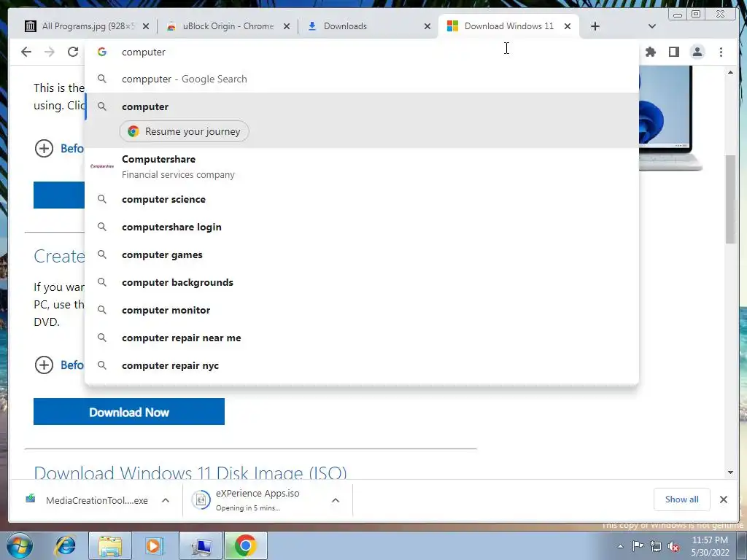Toggle the side panel icon

point(673,52)
